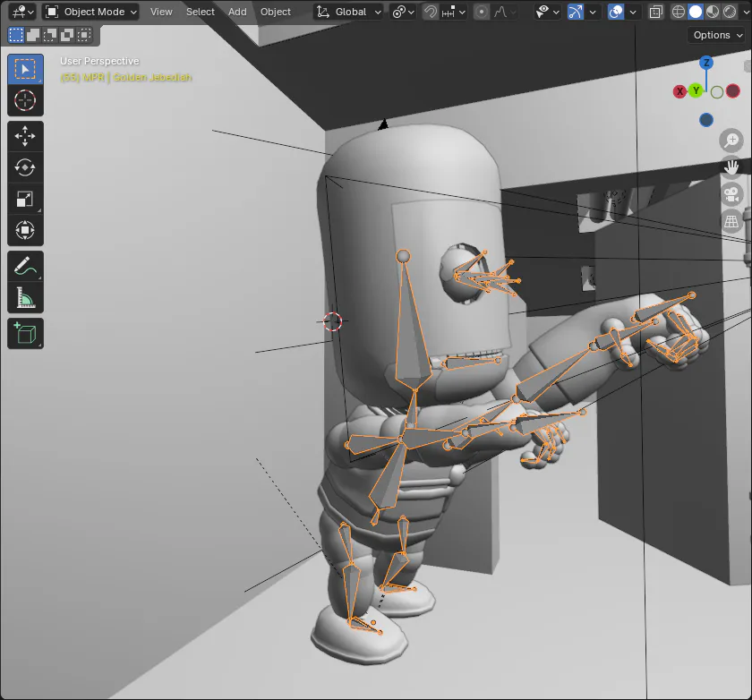Choose invert selection mode icon

tap(67, 35)
